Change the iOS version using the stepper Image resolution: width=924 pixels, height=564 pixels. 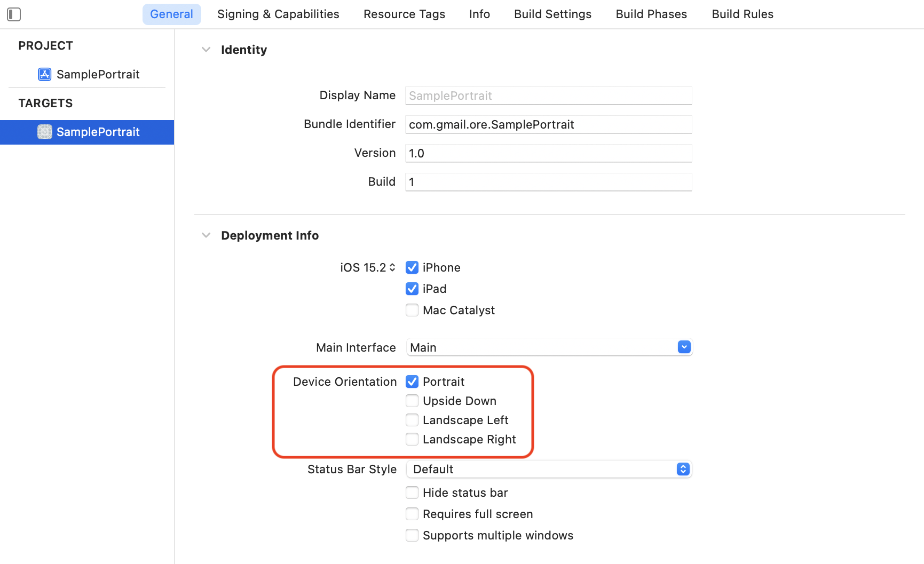point(391,267)
